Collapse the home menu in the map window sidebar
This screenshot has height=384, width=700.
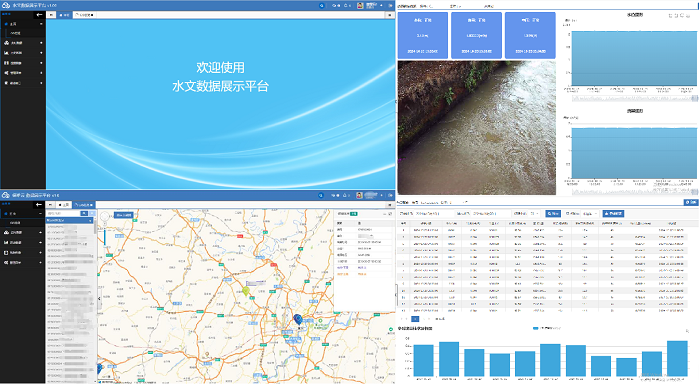(22, 214)
